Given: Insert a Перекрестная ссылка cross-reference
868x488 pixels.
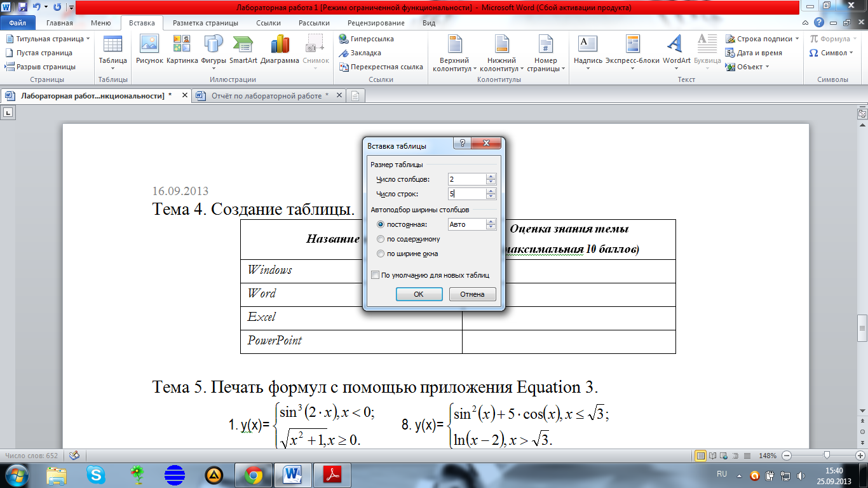Looking at the screenshot, I should tap(381, 67).
